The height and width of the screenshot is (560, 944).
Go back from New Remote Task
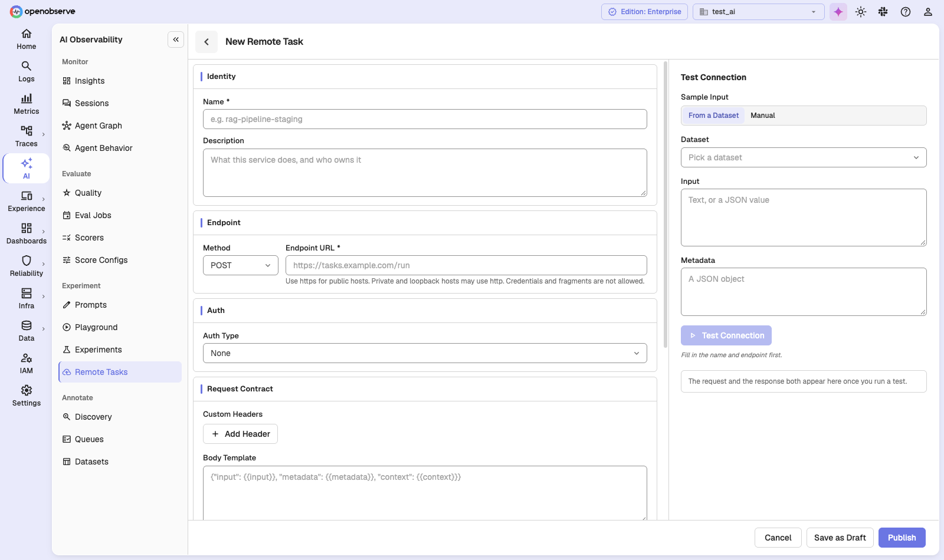[x=206, y=42]
